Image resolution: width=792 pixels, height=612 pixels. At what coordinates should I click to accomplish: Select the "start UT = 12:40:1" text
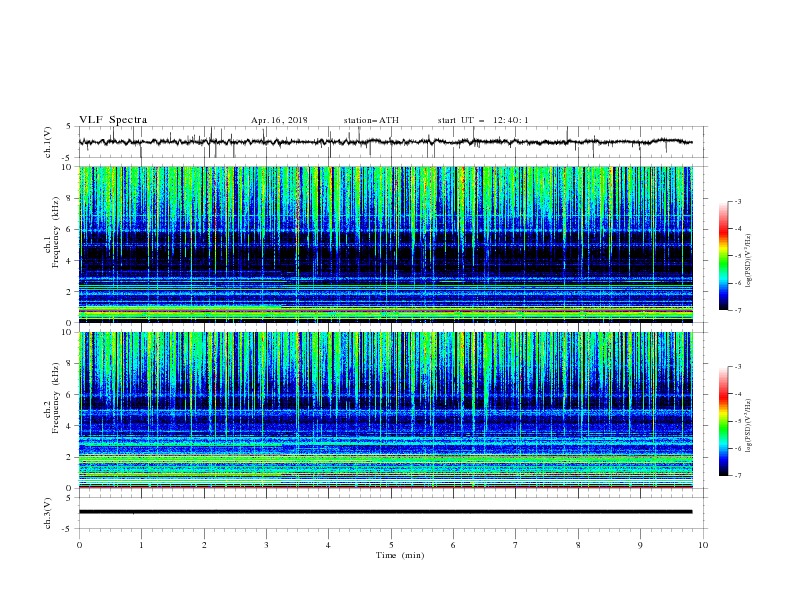pyautogui.click(x=483, y=120)
